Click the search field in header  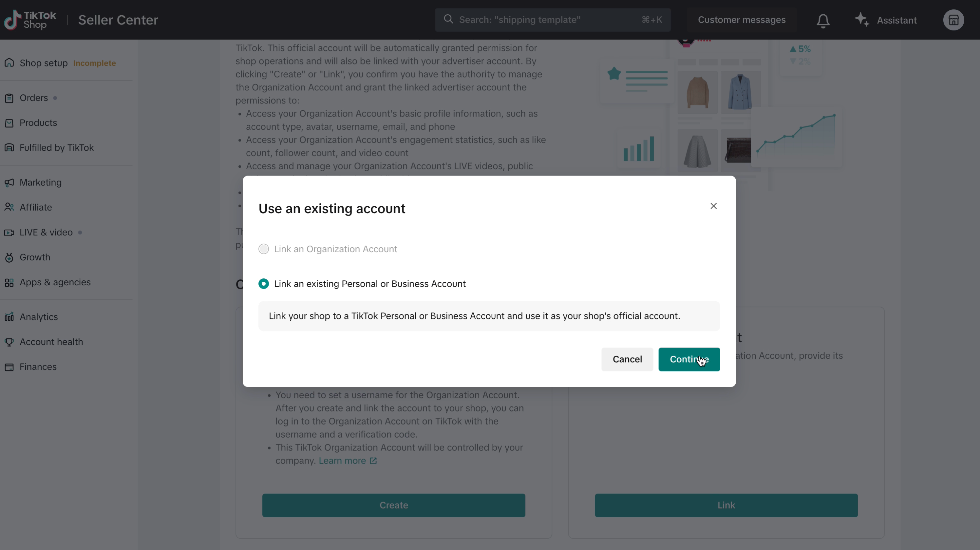point(548,20)
